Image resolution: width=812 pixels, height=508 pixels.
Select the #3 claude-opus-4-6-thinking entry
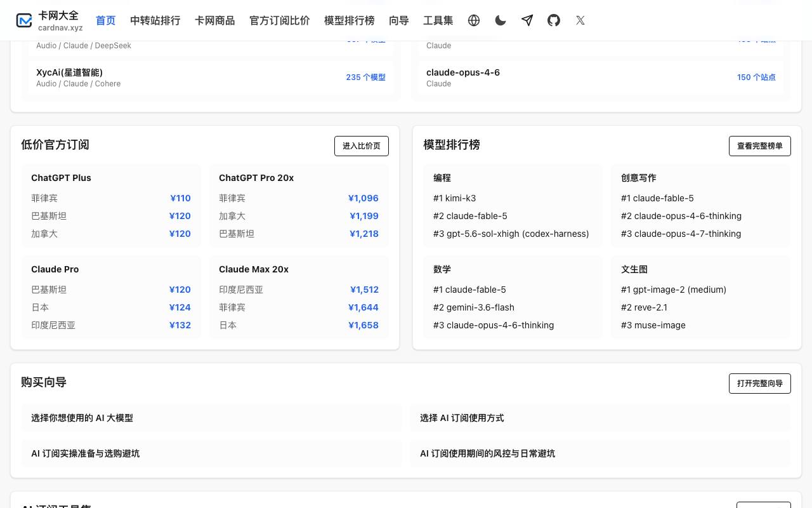click(x=494, y=325)
